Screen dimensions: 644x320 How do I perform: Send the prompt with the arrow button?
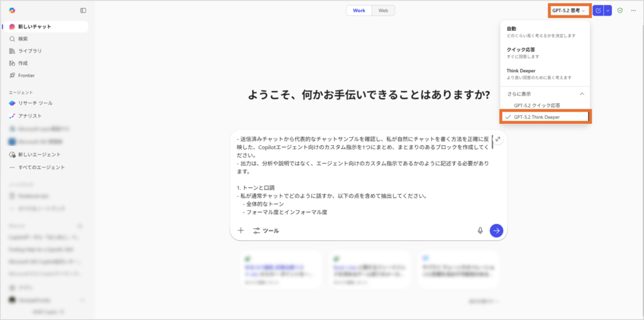coord(496,231)
